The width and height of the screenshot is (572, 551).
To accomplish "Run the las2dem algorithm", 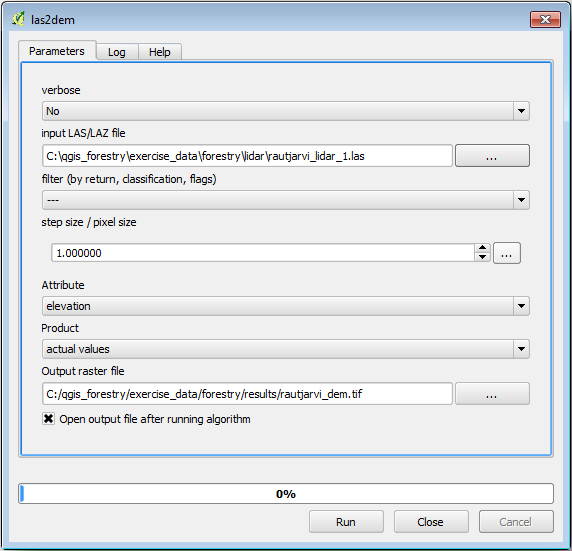I will (346, 522).
